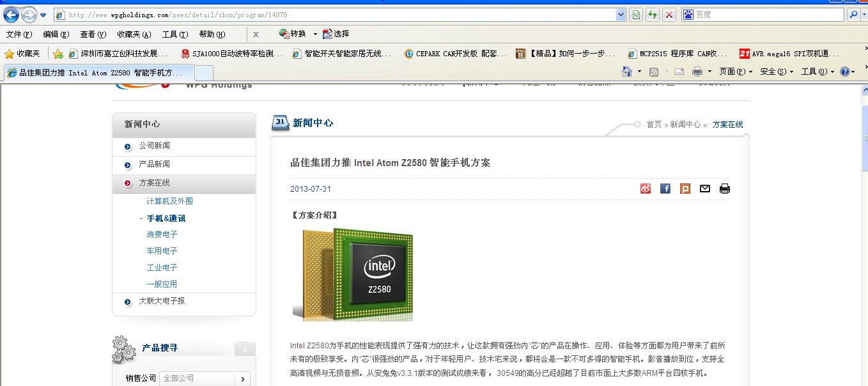This screenshot has width=868, height=386.
Task: Open the 手机&通讯 subcategory
Action: (166, 218)
